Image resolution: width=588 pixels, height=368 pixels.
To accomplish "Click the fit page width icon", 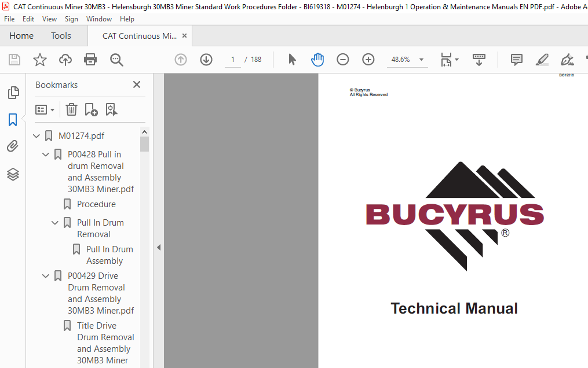I will [446, 60].
